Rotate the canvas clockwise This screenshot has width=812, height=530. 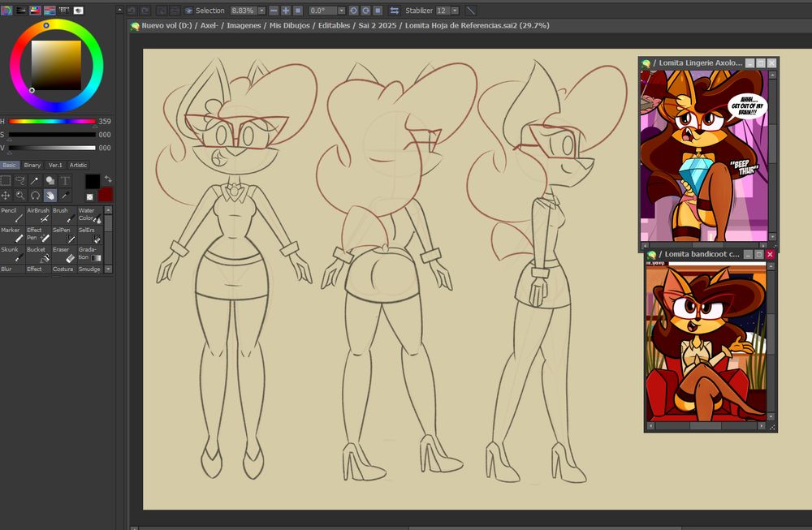[365, 11]
